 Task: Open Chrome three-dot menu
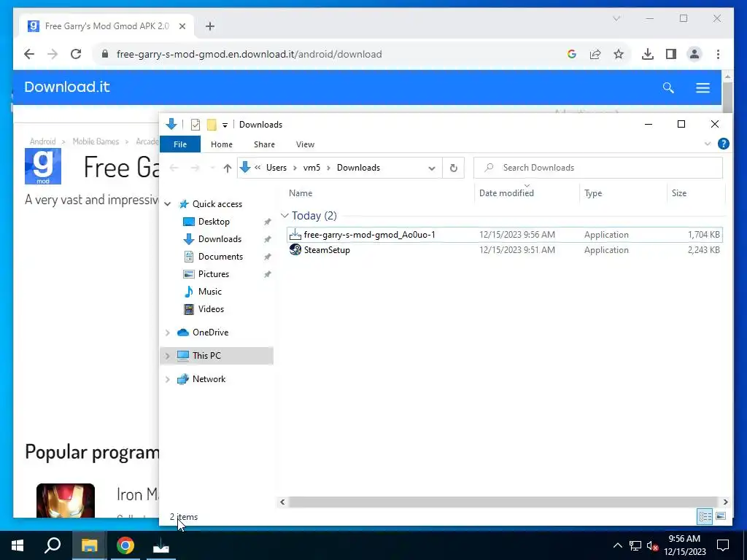tap(718, 54)
